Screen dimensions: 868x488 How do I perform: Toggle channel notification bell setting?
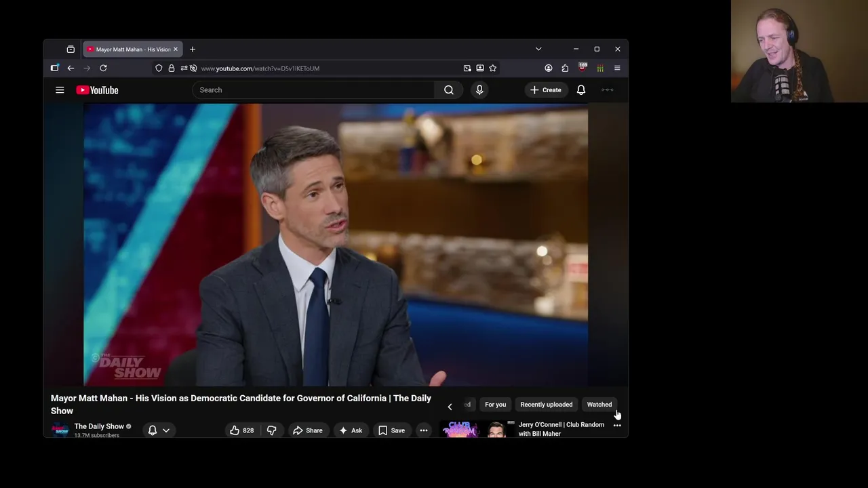[153, 430]
